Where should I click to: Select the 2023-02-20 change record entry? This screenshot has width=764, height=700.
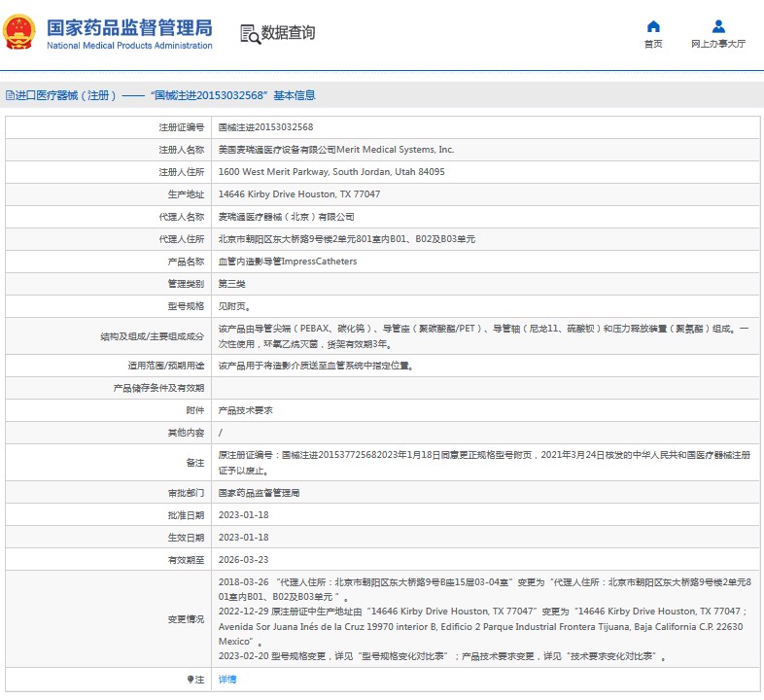pos(442,656)
